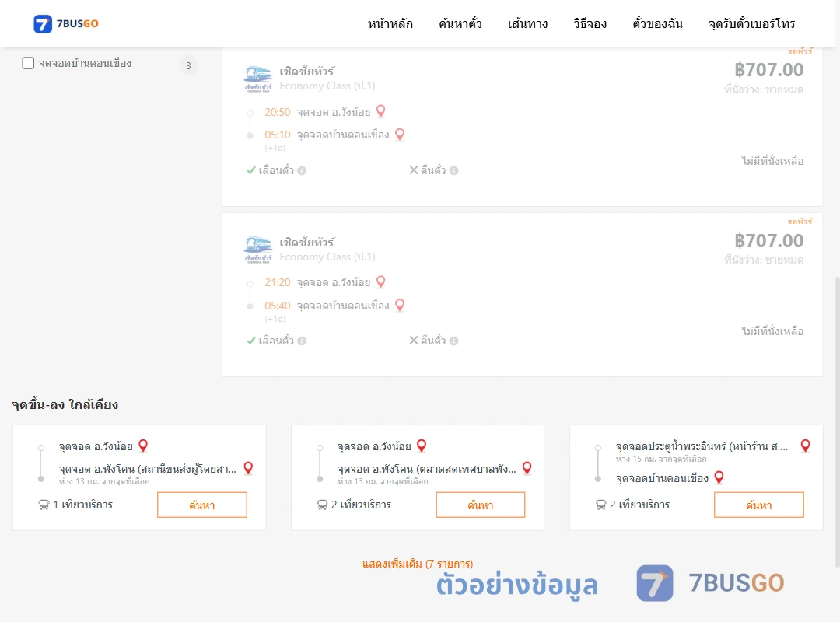Click info icon next to first เลื่อนตั๋ว
The width and height of the screenshot is (840, 622).
(302, 170)
